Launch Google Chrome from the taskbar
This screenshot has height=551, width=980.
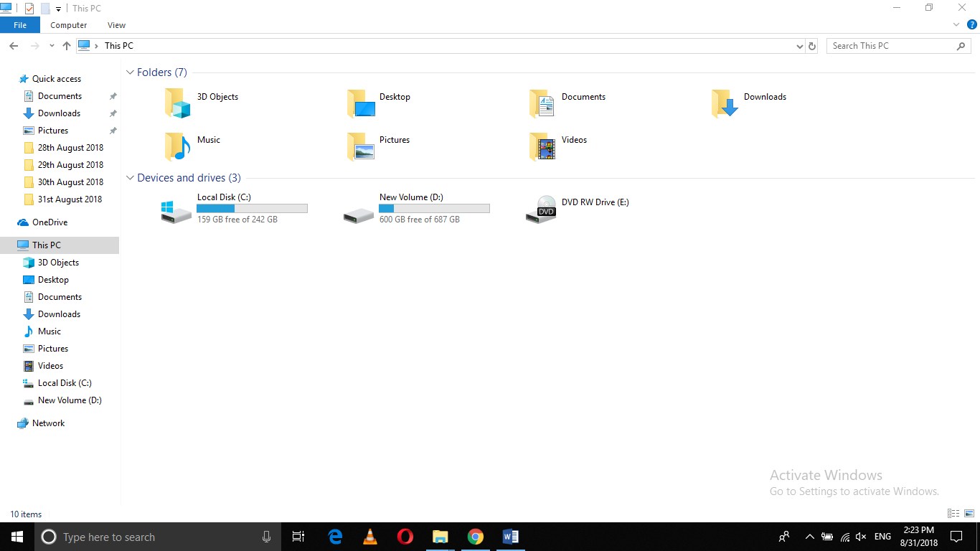pyautogui.click(x=475, y=537)
